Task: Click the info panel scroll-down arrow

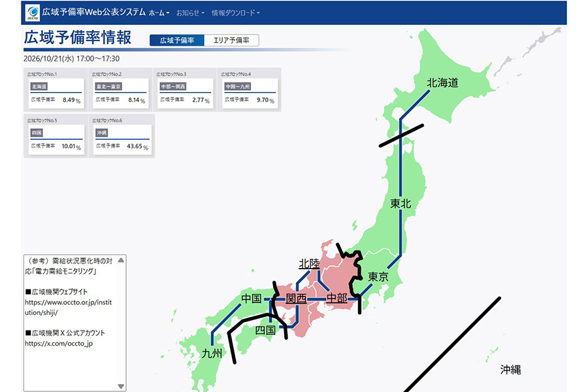Action: 121,386
